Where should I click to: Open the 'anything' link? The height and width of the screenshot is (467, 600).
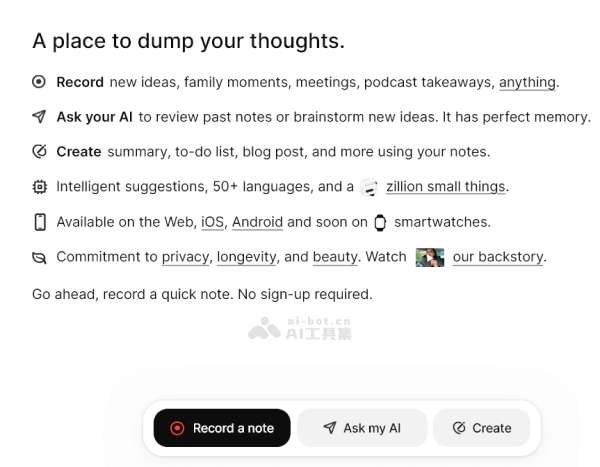(527, 82)
